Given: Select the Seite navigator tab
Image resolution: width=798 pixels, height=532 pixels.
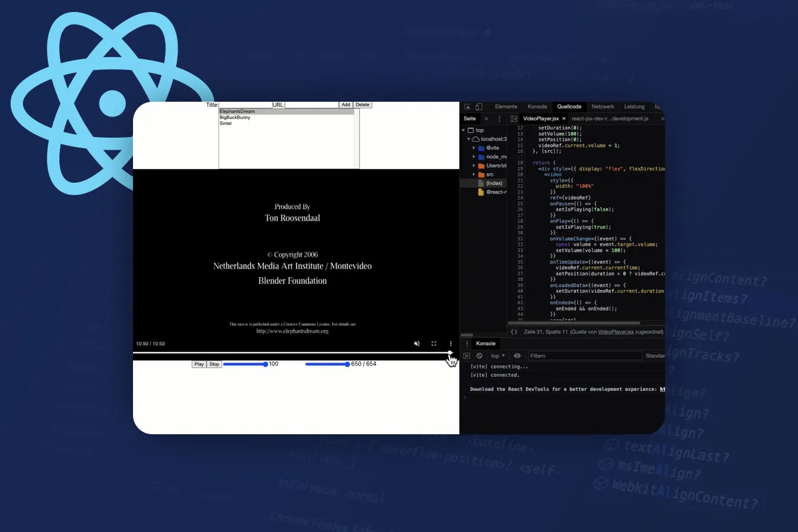Looking at the screenshot, I should 469,118.
